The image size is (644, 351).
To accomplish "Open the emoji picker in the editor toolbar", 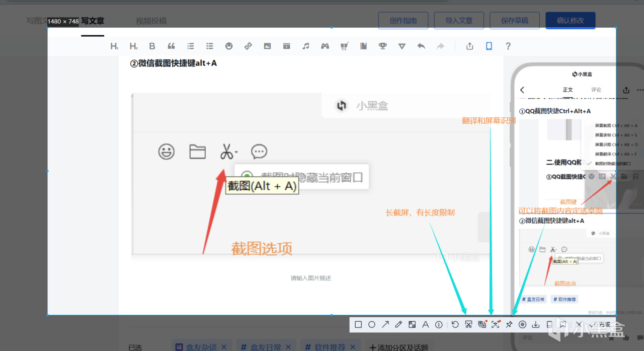I will tap(229, 46).
